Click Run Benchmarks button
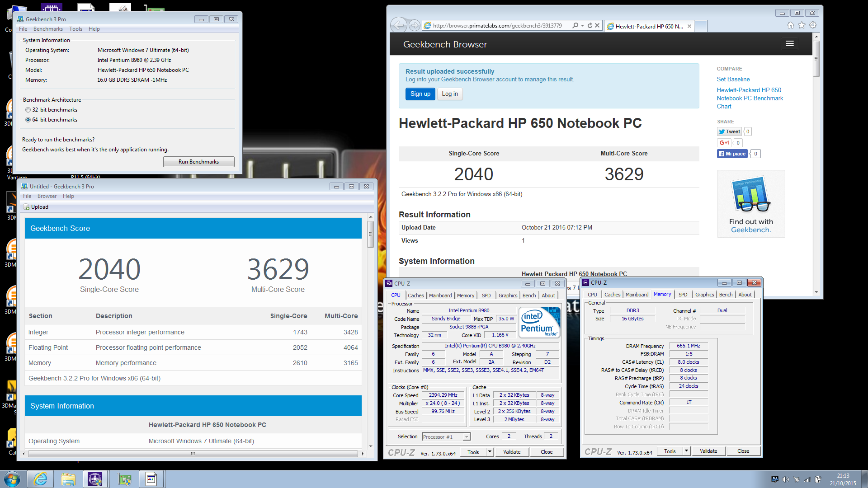This screenshot has width=868, height=488. pos(198,162)
